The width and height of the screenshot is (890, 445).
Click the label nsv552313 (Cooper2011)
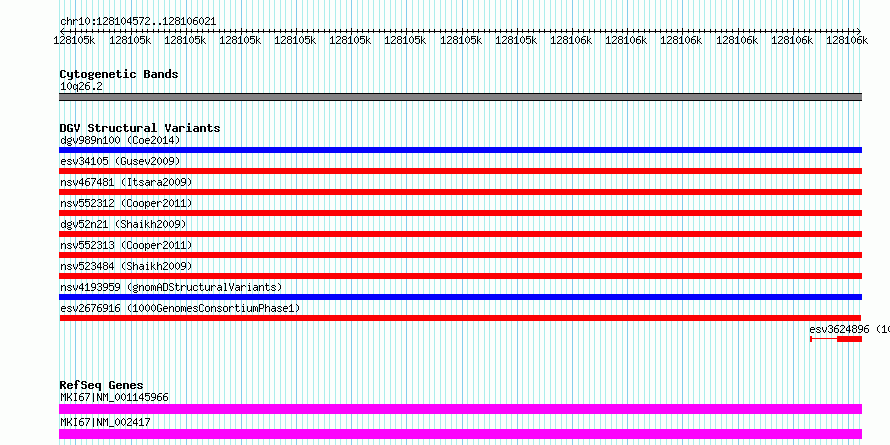[x=126, y=245]
